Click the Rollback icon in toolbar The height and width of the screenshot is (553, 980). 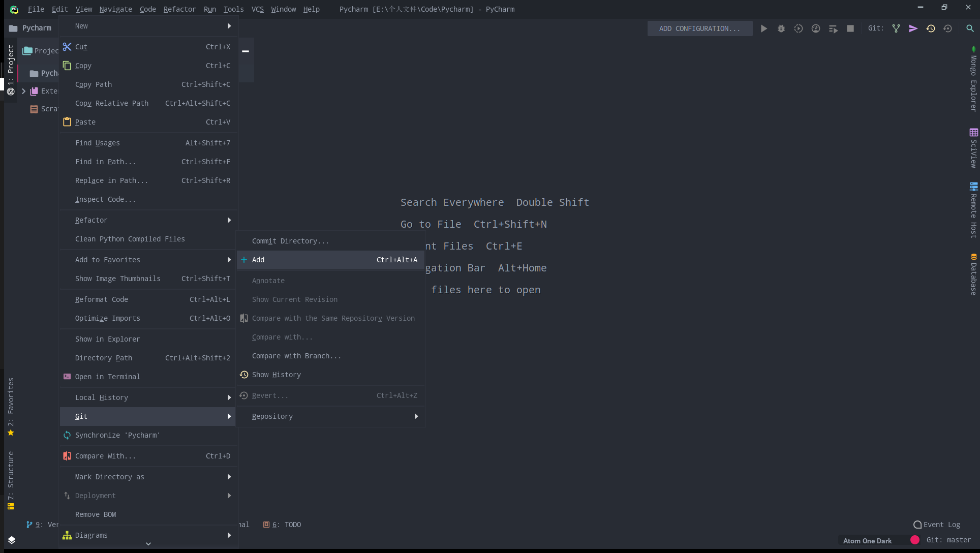click(x=947, y=28)
